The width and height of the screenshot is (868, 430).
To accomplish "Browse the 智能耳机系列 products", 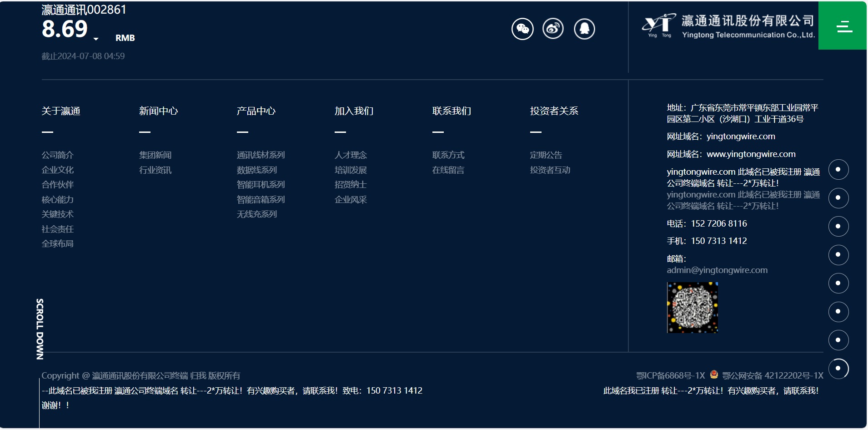I will tap(261, 185).
